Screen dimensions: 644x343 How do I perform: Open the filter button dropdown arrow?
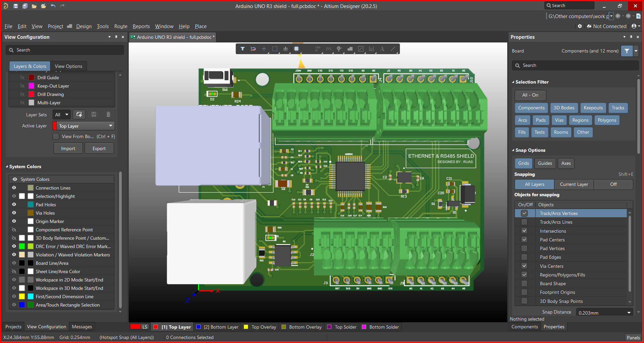(x=636, y=51)
